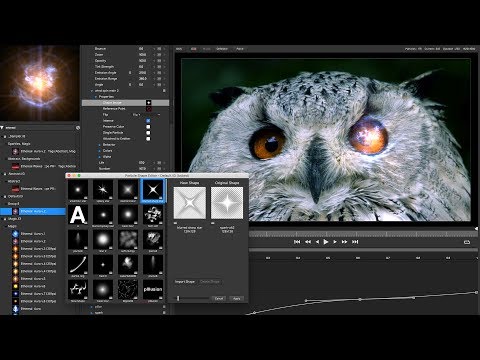Click the first tab at left above the stage
The height and width of the screenshot is (360, 480).
(x=179, y=49)
